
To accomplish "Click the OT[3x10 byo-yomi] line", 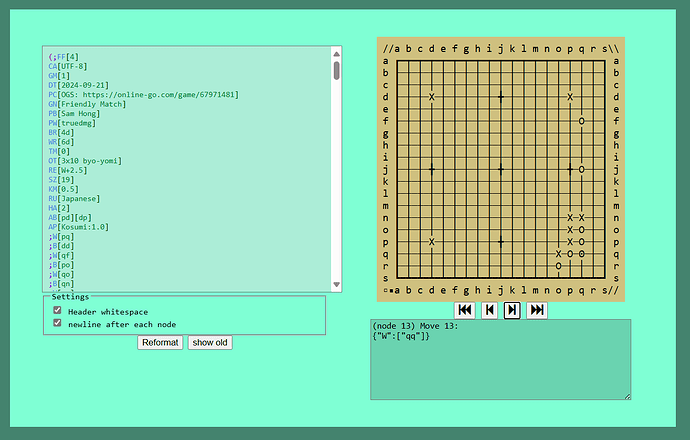I will click(85, 161).
